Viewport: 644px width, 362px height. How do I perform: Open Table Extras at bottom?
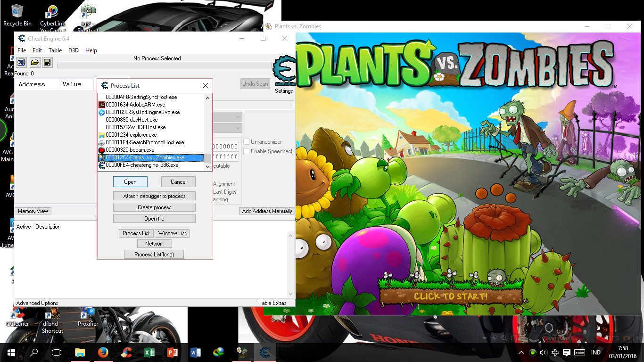tap(272, 303)
